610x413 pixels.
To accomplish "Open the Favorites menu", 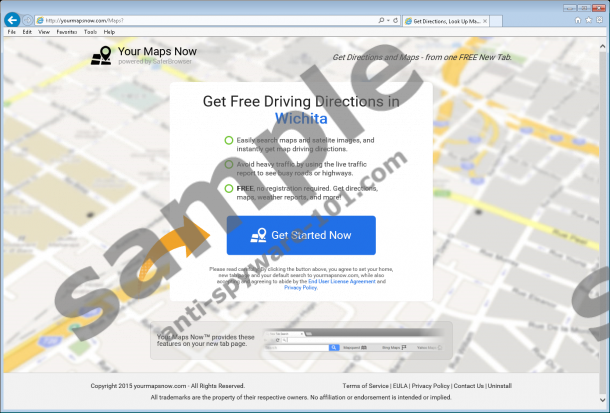I will click(66, 32).
